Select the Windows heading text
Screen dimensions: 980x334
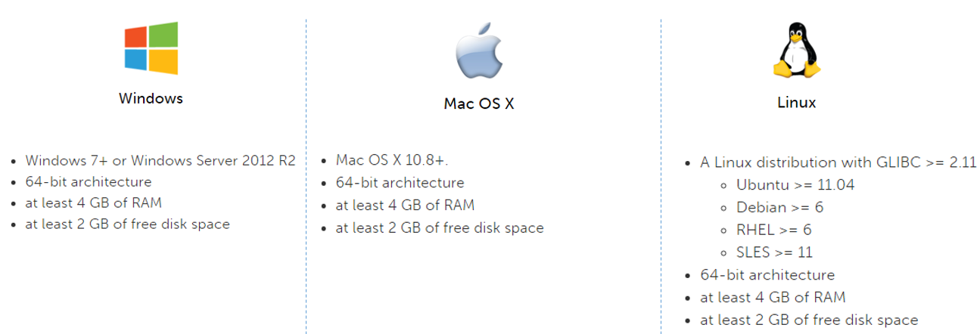click(151, 98)
